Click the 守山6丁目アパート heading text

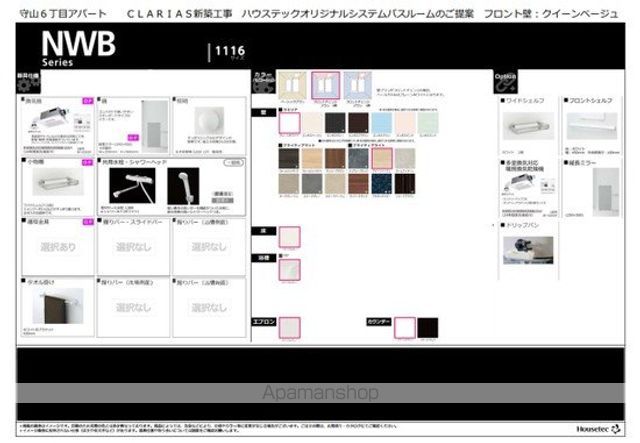point(63,13)
